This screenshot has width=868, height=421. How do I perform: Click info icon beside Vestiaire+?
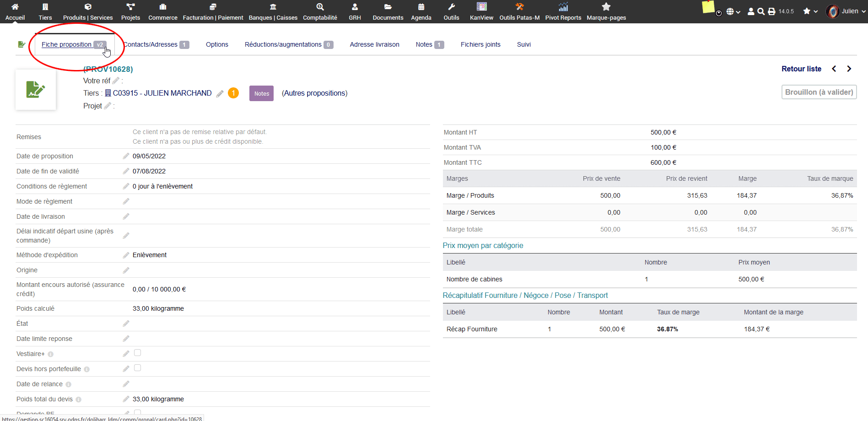coord(51,354)
